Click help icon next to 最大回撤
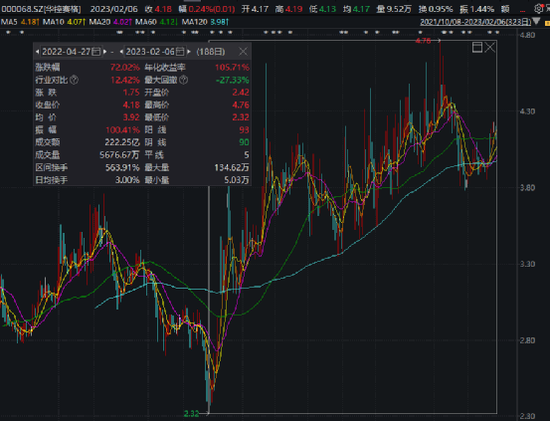Image resolution: width=550 pixels, height=421 pixels. pyautogui.click(x=183, y=80)
